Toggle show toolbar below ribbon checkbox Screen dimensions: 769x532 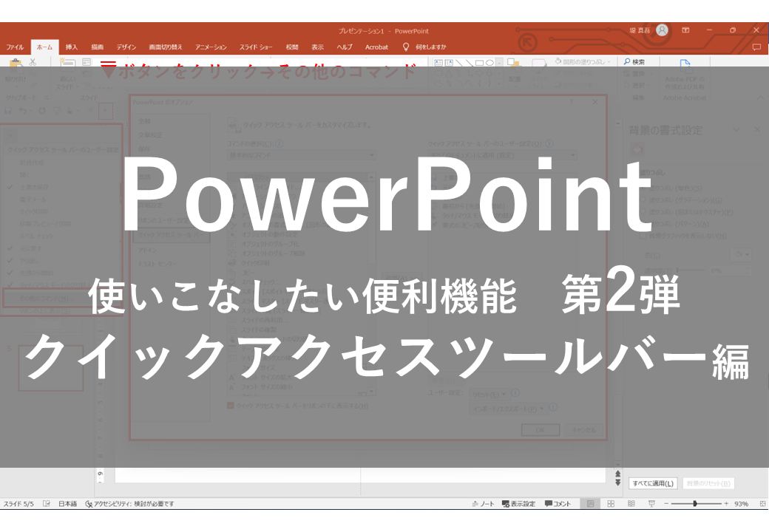click(231, 406)
